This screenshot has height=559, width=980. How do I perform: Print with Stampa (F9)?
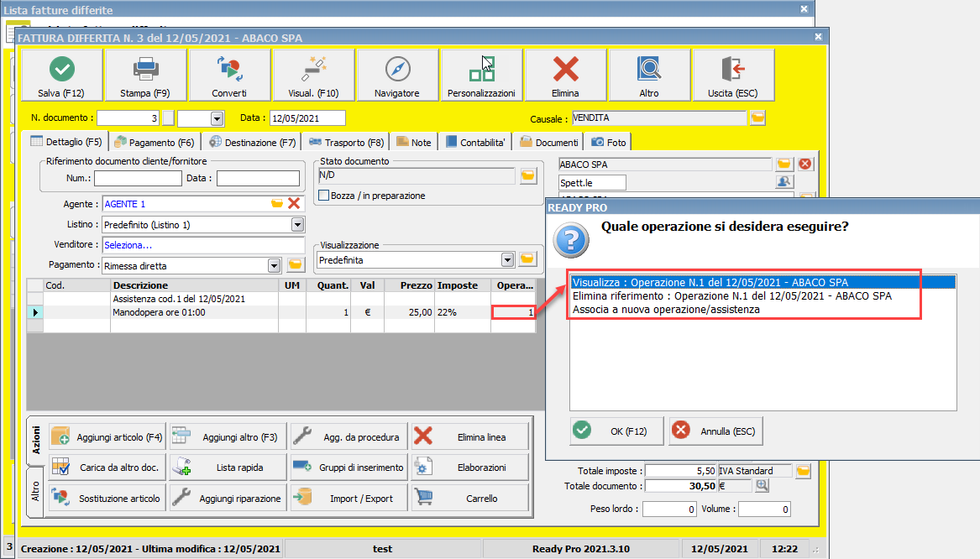[x=145, y=75]
